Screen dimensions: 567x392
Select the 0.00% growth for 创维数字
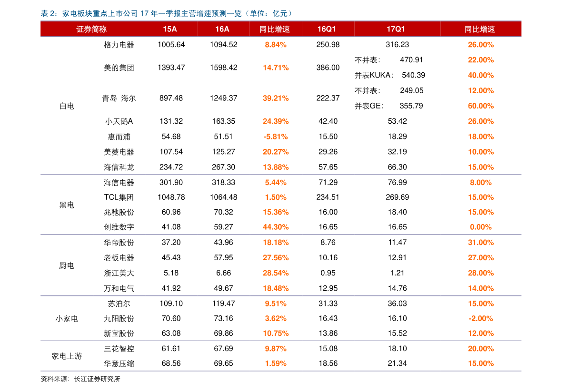point(480,227)
